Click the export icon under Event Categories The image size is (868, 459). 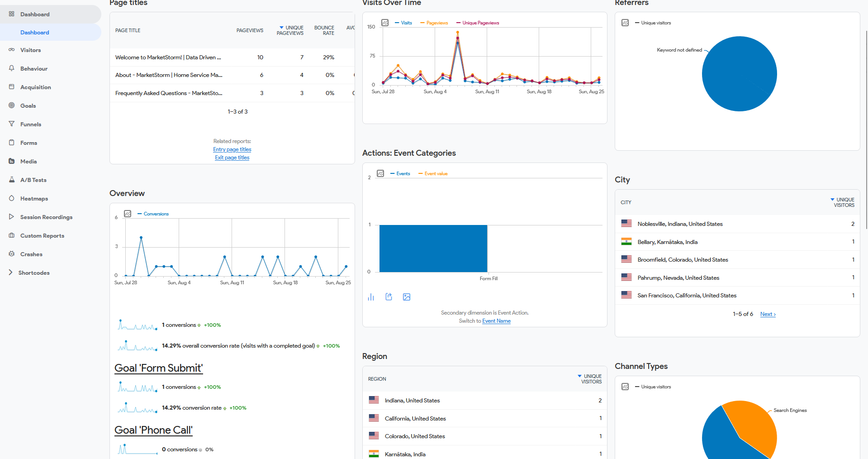(x=389, y=297)
